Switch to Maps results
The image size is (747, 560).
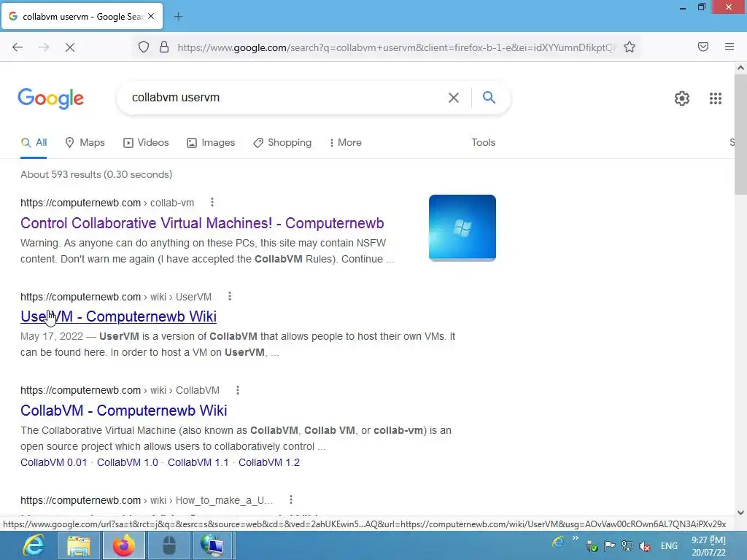pos(85,142)
